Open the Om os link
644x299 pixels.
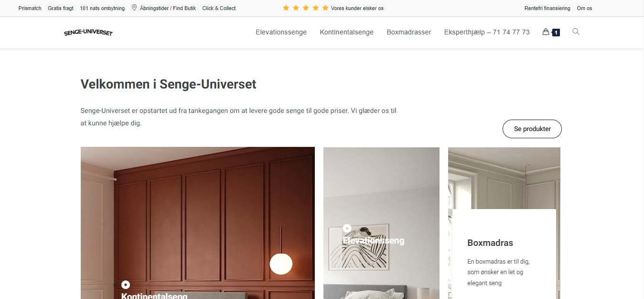(x=584, y=8)
